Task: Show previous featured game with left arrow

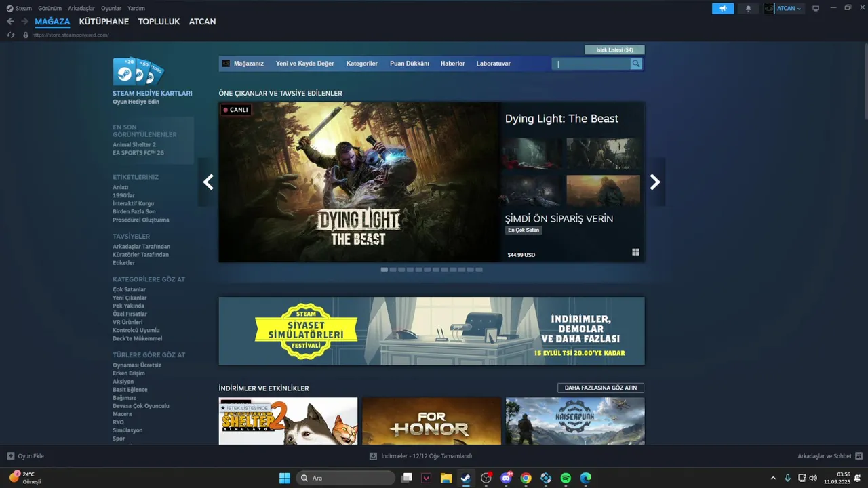Action: click(x=208, y=182)
